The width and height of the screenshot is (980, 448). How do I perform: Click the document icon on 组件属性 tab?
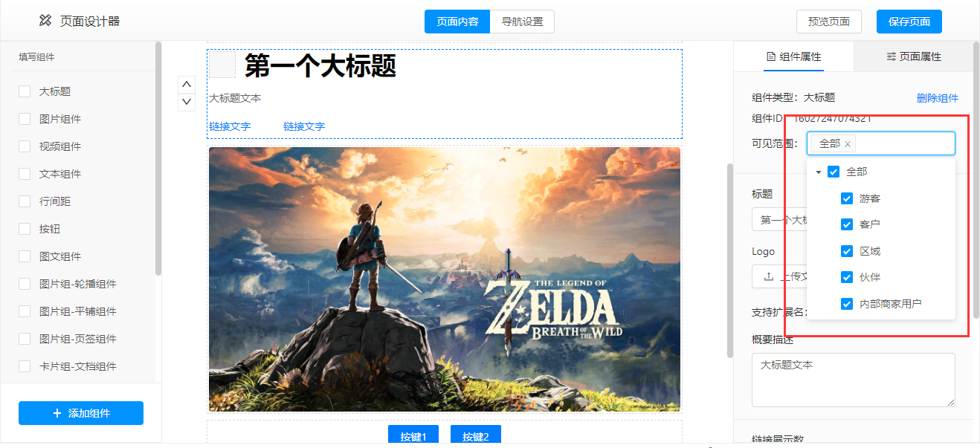click(x=771, y=56)
